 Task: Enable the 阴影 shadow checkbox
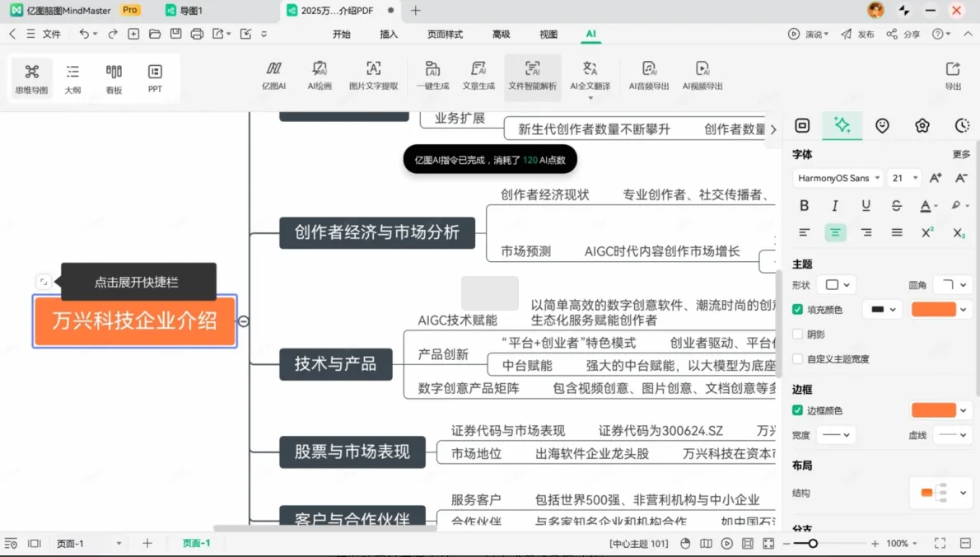click(x=797, y=334)
